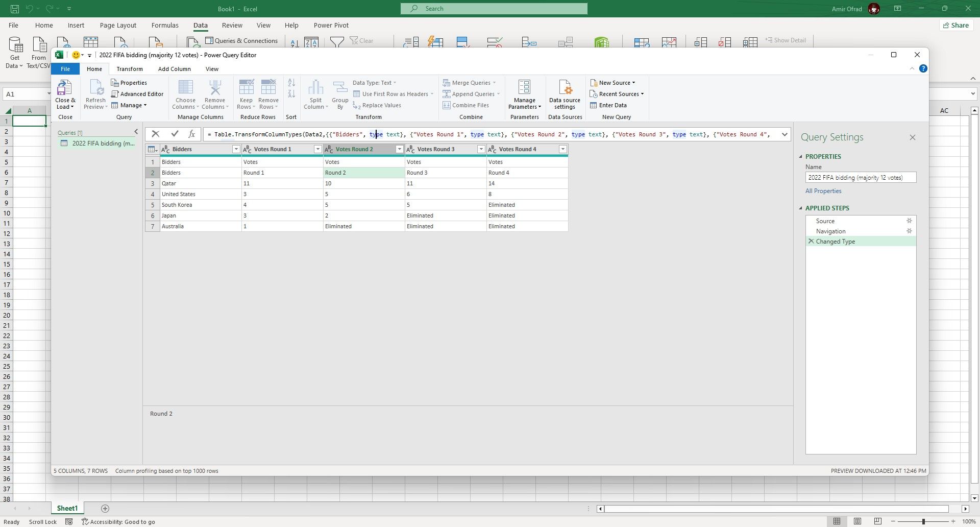
Task: Click the All Properties link
Action: 823,190
